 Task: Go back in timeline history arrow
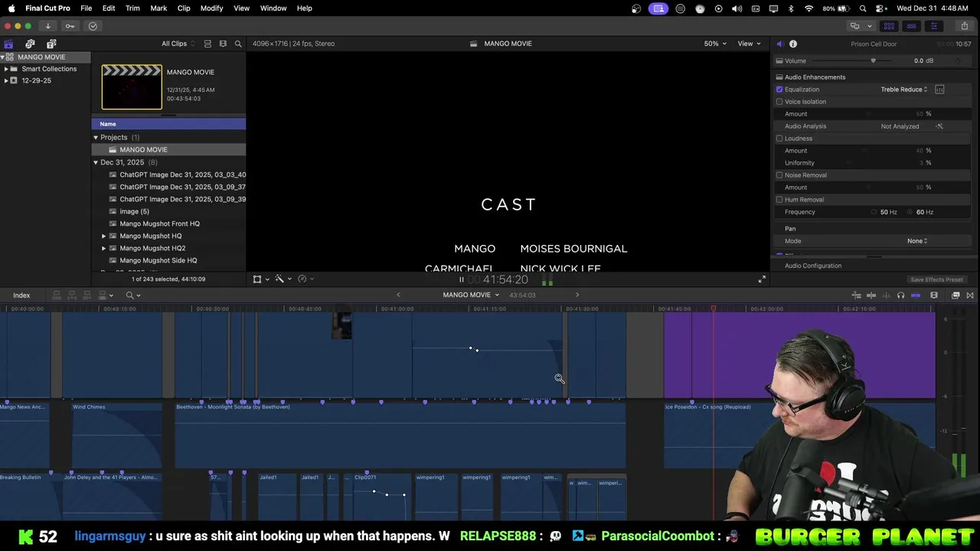pyautogui.click(x=398, y=295)
